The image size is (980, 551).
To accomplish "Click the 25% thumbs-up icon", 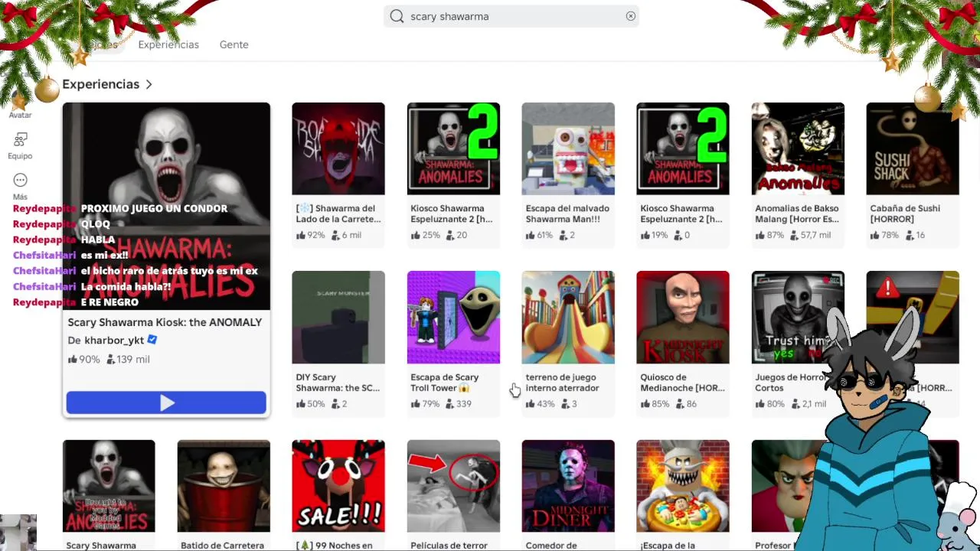I will (x=415, y=235).
